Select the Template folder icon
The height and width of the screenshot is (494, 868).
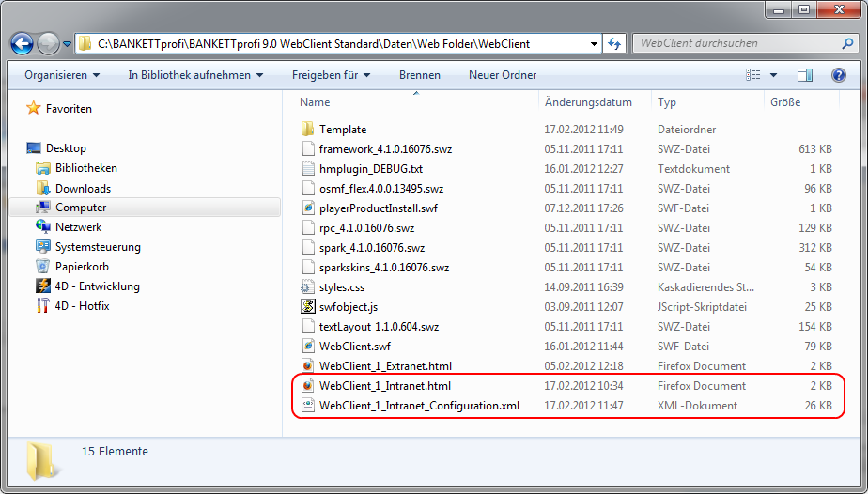307,130
